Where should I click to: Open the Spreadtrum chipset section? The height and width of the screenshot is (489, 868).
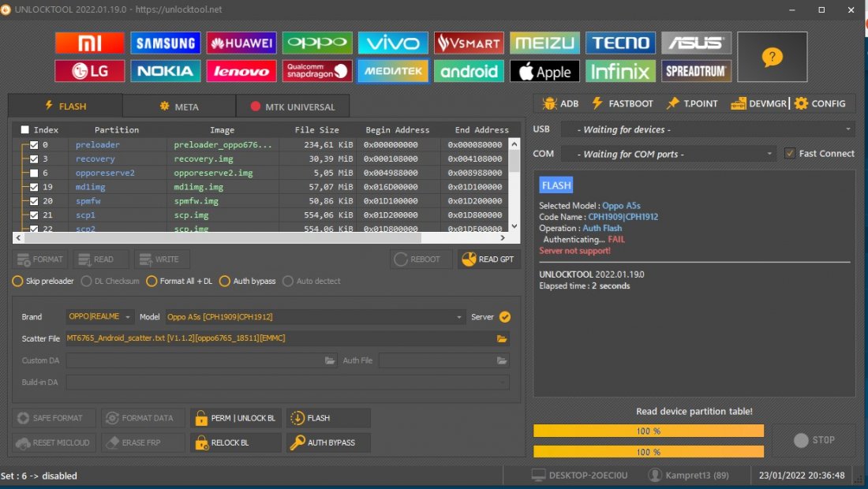pos(697,71)
